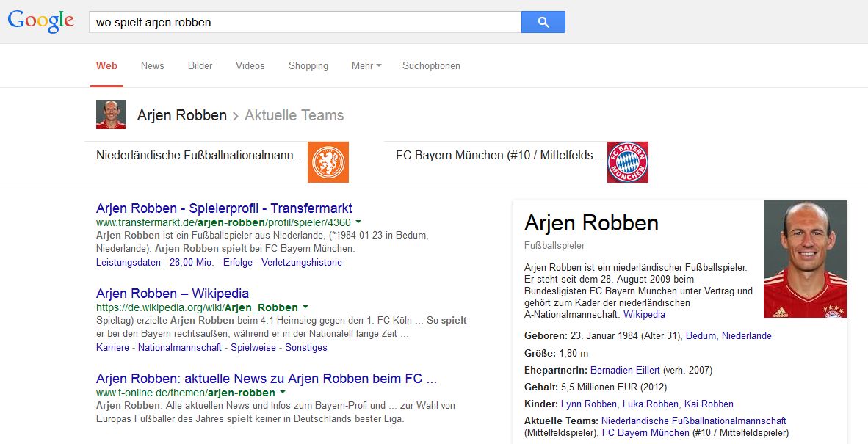Viewport: 868px width, 444px height.
Task: Switch to the Bilder tab
Action: click(200, 65)
